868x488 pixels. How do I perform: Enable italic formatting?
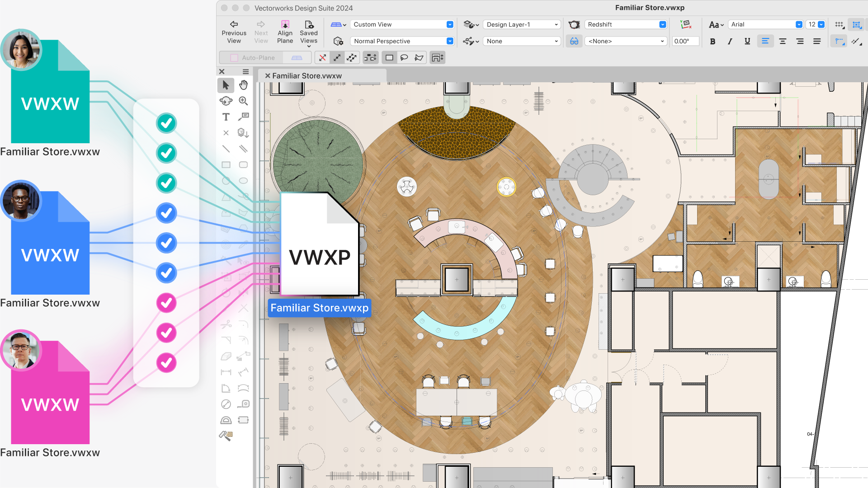coord(730,41)
